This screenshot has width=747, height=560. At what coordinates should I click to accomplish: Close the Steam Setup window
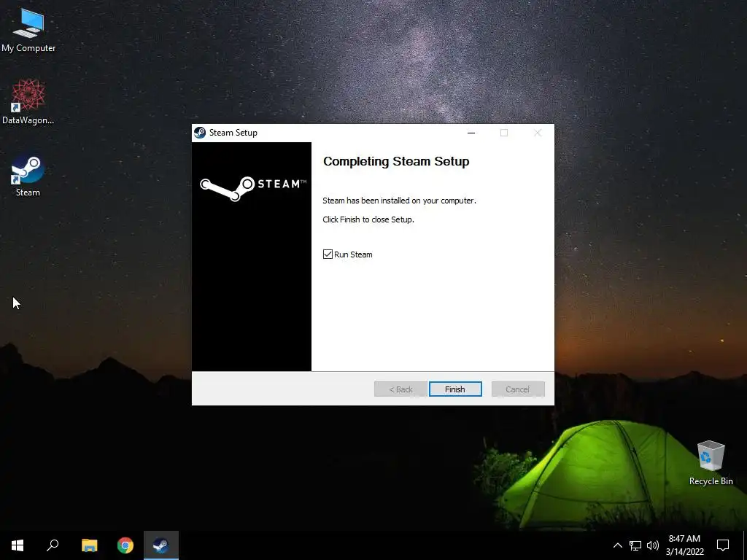(x=538, y=133)
